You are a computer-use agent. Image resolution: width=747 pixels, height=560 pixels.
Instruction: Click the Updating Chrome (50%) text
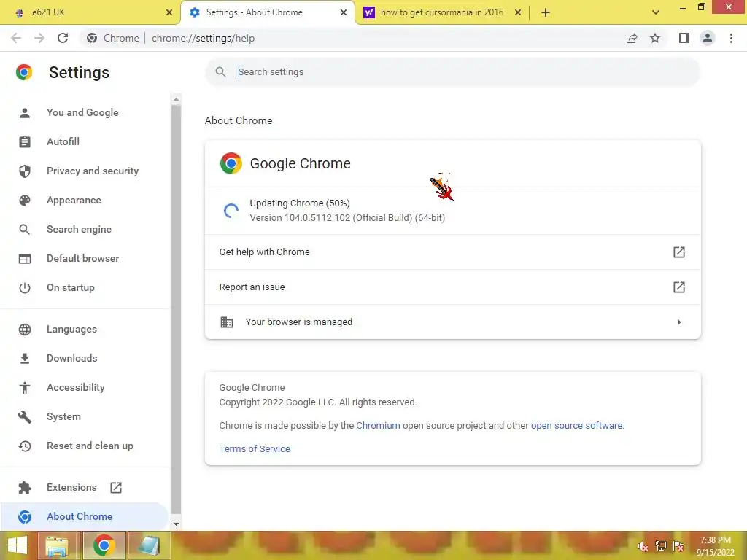click(x=300, y=203)
